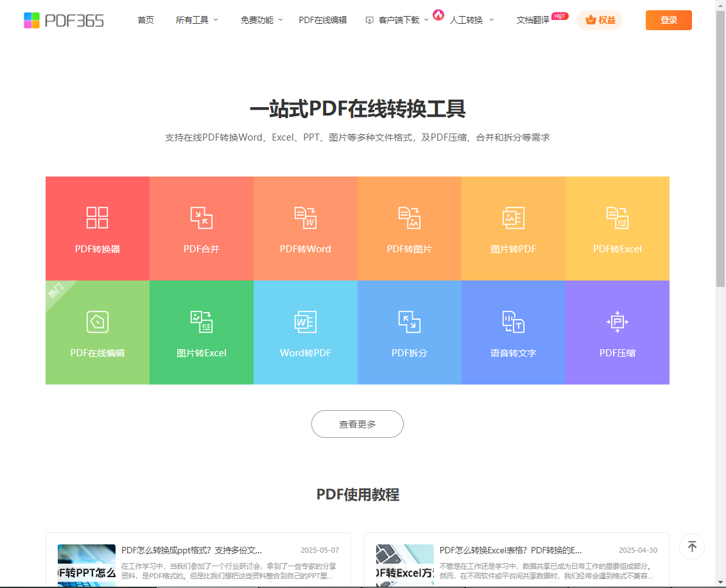726x588 pixels.
Task: Click the flame badge icon in navigation
Action: pos(438,15)
